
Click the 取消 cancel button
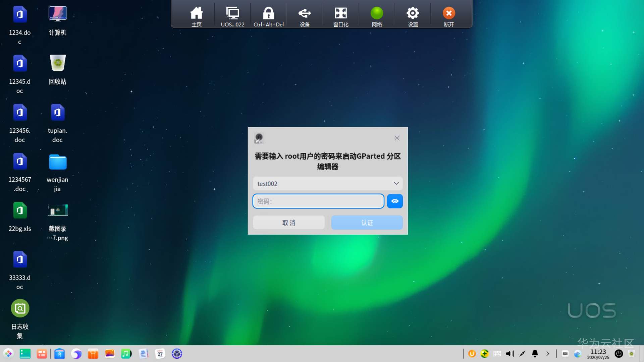tap(289, 223)
